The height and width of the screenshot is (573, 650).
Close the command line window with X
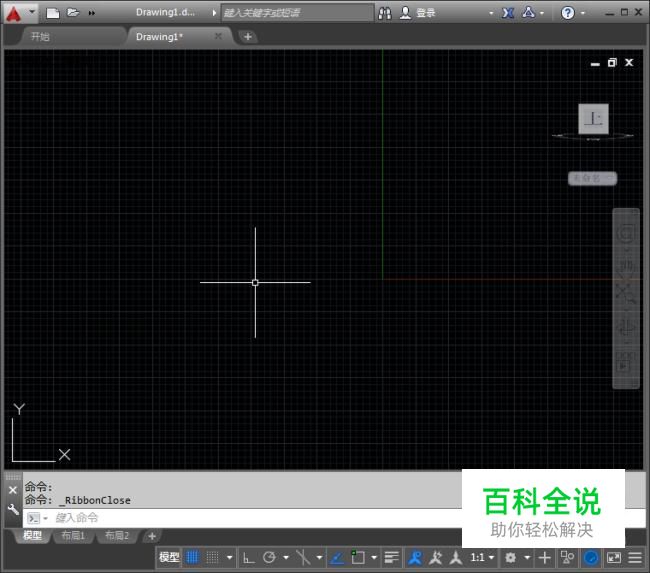(13, 490)
